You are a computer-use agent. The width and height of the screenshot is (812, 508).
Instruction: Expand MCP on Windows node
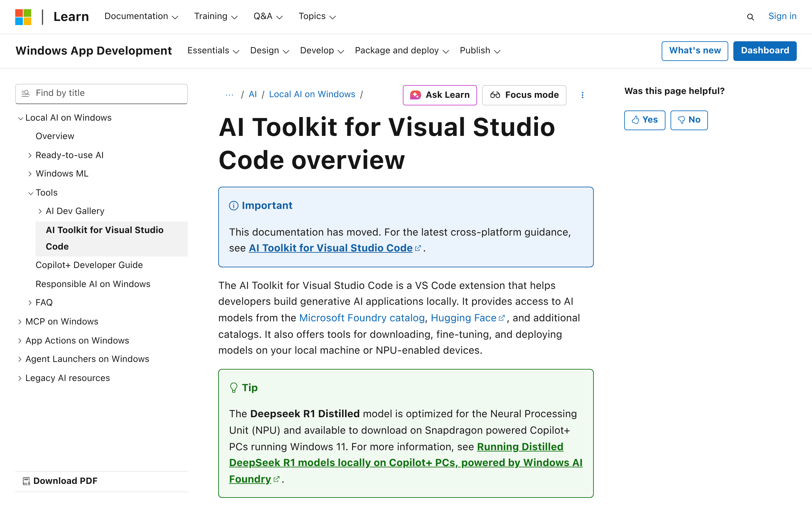(20, 322)
